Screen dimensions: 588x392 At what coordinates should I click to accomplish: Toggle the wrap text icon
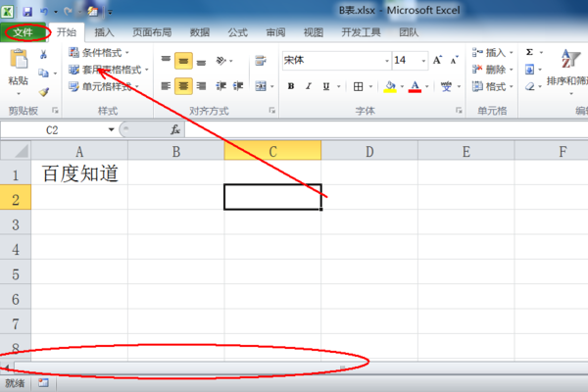[261, 61]
